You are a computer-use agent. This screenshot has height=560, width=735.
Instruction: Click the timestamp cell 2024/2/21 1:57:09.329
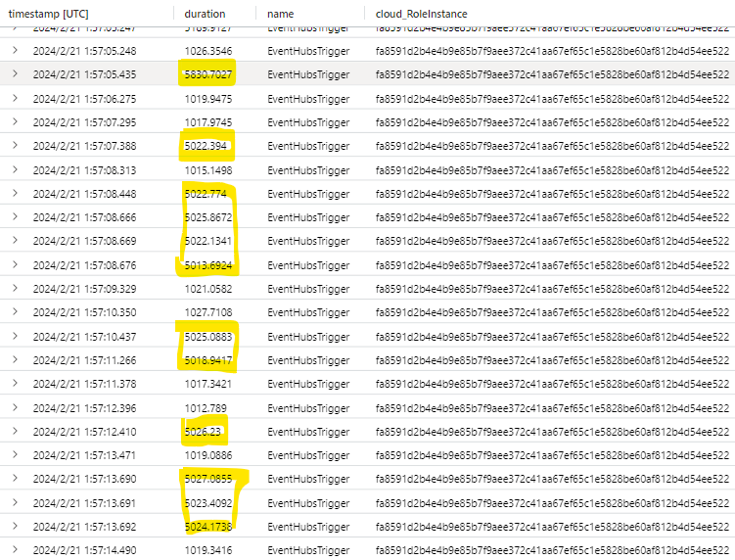click(x=84, y=289)
